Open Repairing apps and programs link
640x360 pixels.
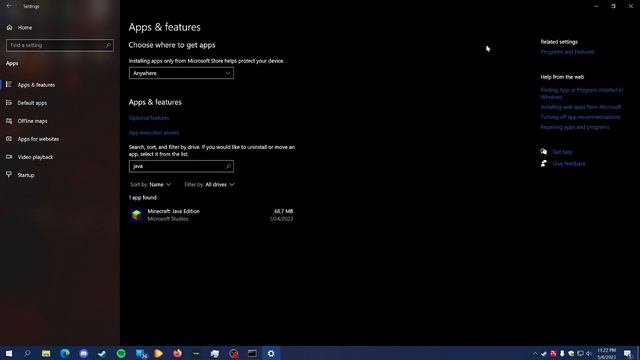[575, 127]
